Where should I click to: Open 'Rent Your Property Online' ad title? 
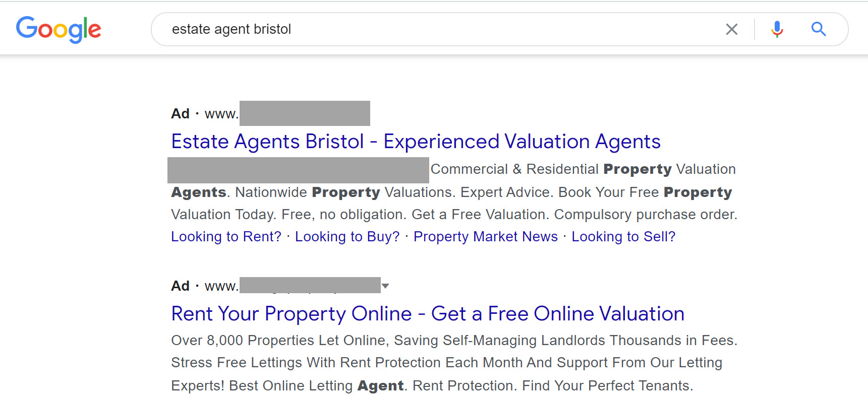[x=428, y=314]
